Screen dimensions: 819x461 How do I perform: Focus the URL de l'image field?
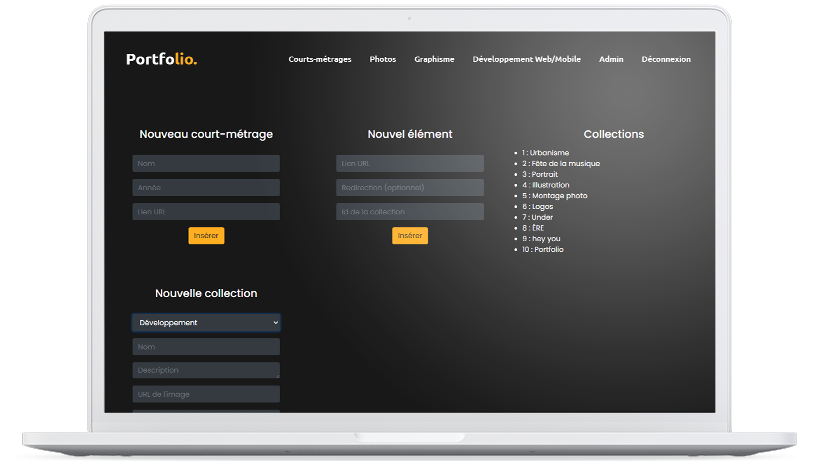click(206, 394)
